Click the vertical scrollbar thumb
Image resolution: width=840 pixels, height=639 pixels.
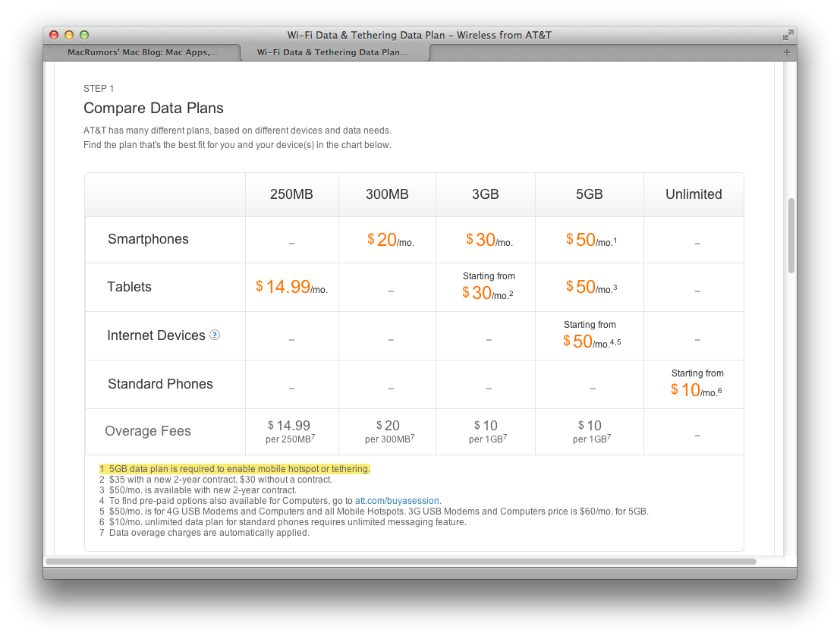point(791,236)
